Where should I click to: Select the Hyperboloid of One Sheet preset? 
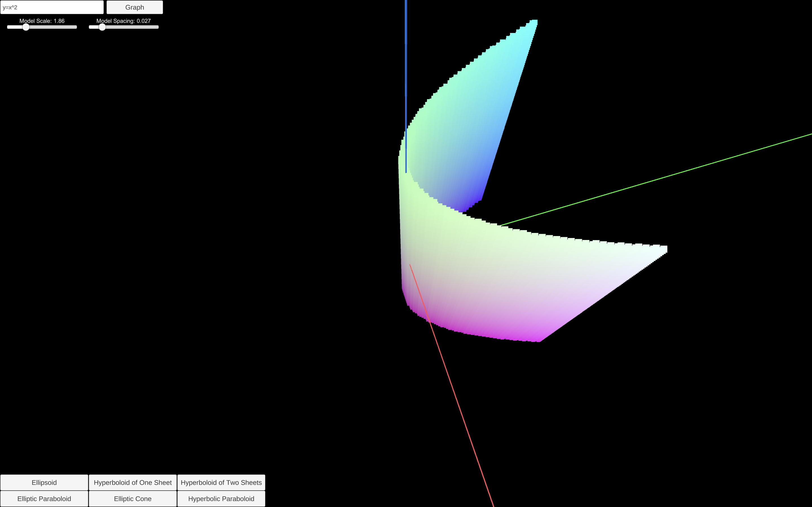(133, 482)
